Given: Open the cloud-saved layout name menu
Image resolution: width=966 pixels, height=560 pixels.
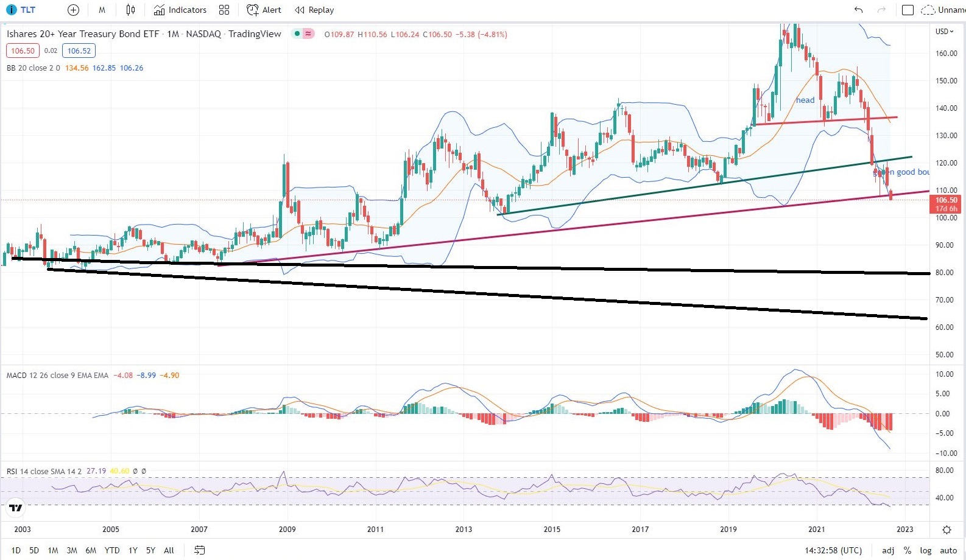Looking at the screenshot, I should [x=943, y=10].
